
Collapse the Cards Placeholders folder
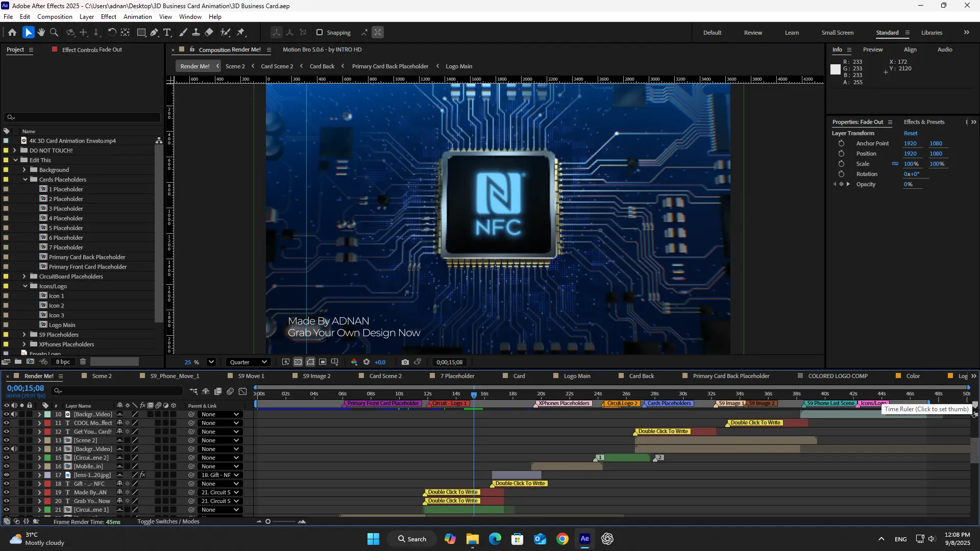coord(25,180)
